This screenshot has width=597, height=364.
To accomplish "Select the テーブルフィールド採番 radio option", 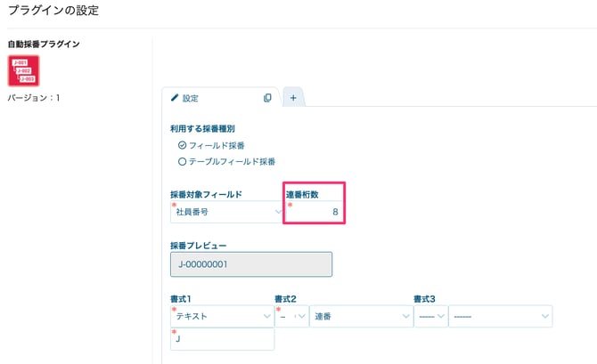I will tap(183, 162).
